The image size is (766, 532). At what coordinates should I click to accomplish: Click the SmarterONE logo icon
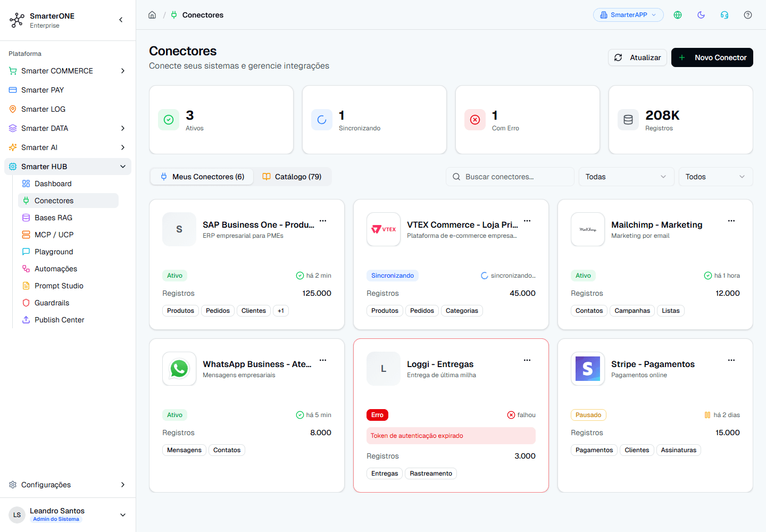(x=17, y=20)
